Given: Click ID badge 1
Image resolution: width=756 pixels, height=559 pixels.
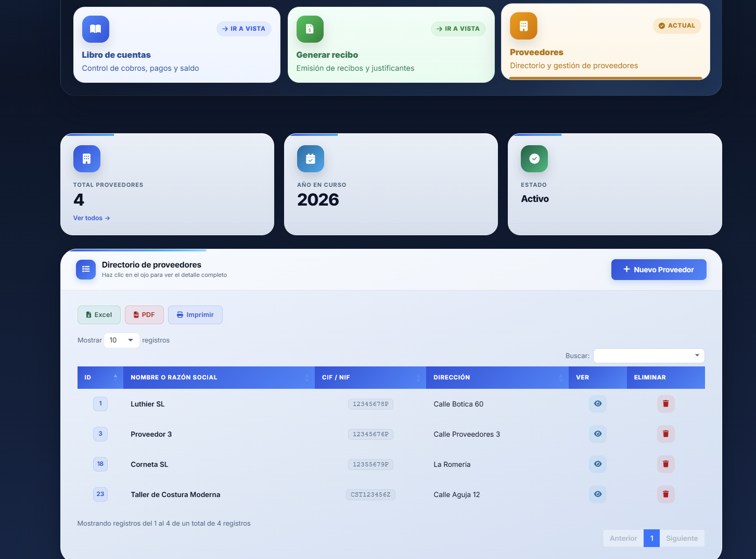Looking at the screenshot, I should (100, 404).
